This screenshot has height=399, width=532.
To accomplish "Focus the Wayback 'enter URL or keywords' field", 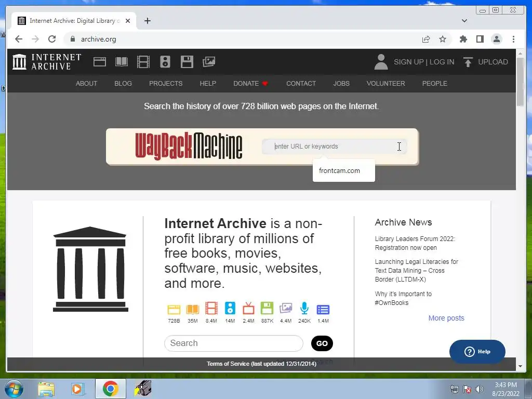I will [x=334, y=146].
